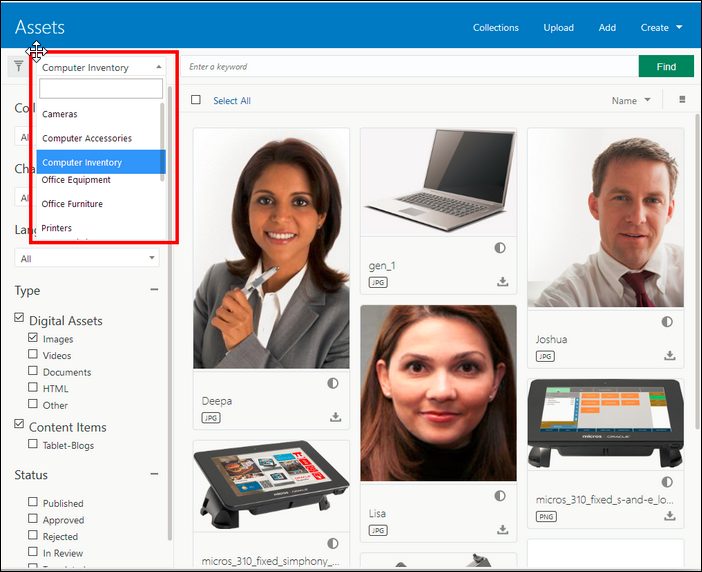Open the Language All dropdown
Viewport: 702px width, 572px height.
click(87, 258)
